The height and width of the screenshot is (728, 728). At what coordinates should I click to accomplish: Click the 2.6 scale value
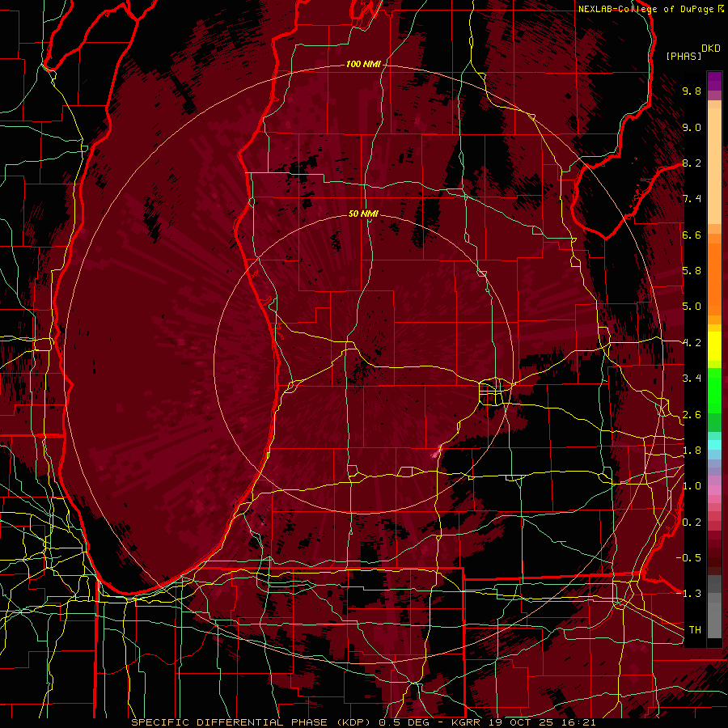(x=692, y=415)
